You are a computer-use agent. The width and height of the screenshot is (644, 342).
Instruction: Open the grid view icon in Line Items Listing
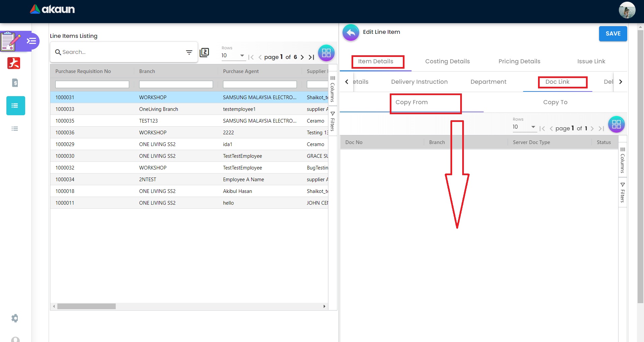coord(326,53)
